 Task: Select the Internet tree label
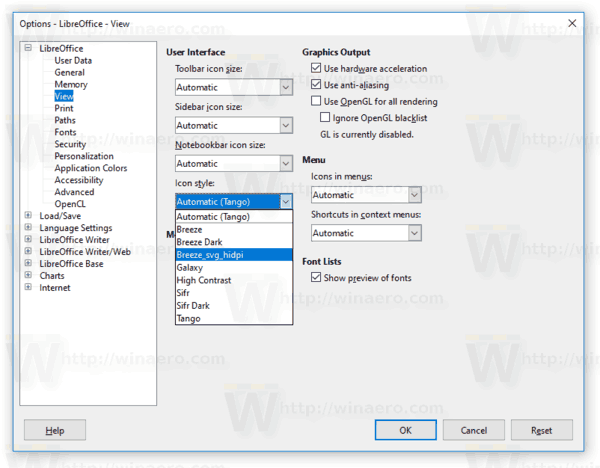coord(55,287)
